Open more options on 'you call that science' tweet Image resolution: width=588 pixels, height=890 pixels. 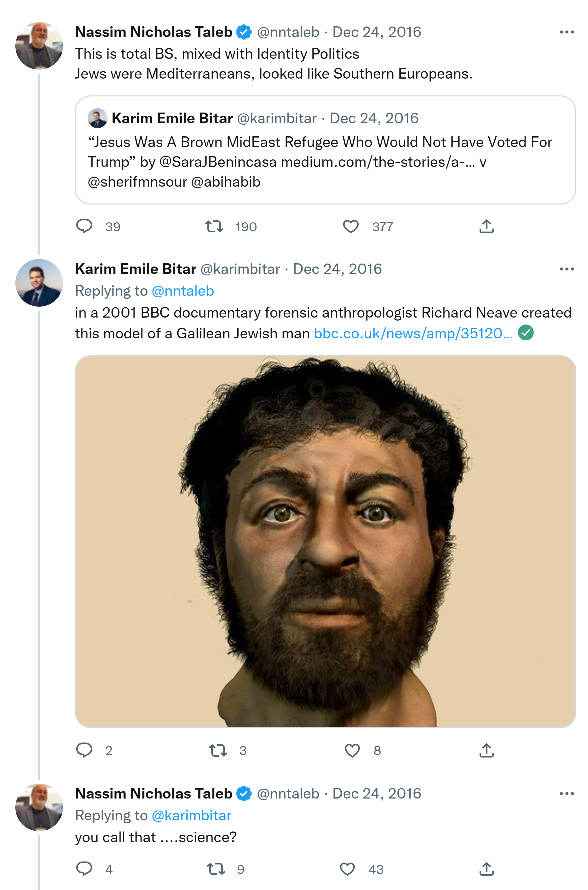pos(566,794)
